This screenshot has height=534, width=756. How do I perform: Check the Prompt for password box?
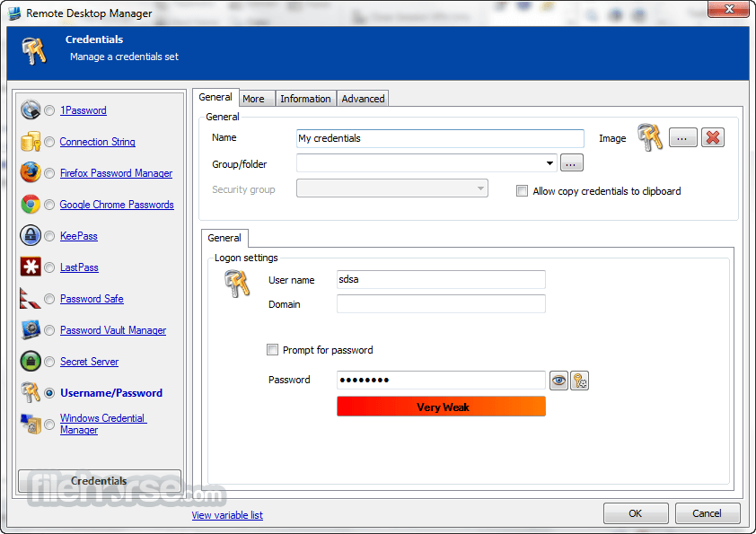pos(272,349)
